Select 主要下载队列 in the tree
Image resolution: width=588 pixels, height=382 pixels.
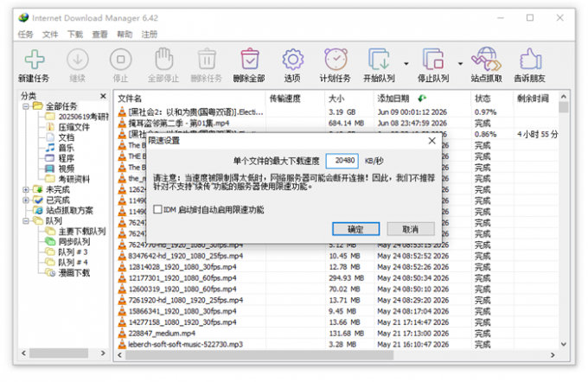click(82, 232)
